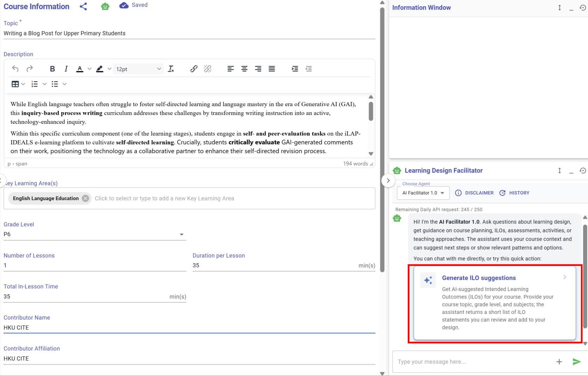
Task: Click the chevron on Generate ILO suggestions card
Action: 565,277
